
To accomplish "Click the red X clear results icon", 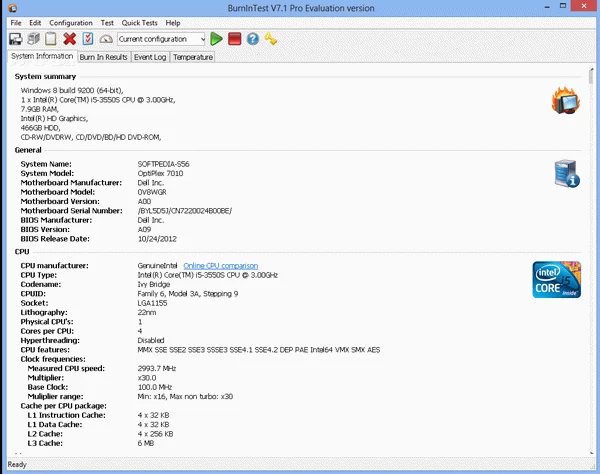I will coord(70,39).
